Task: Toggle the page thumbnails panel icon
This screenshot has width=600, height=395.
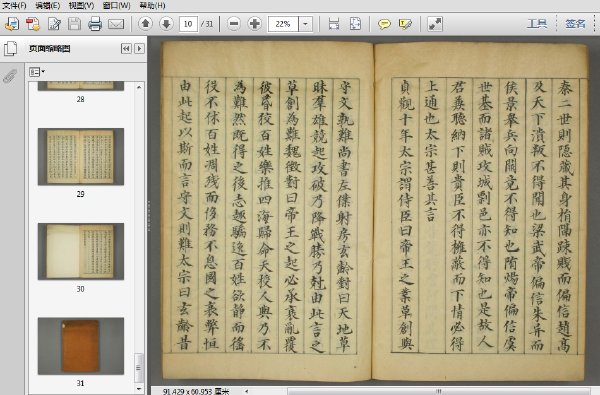Action: click(x=10, y=49)
